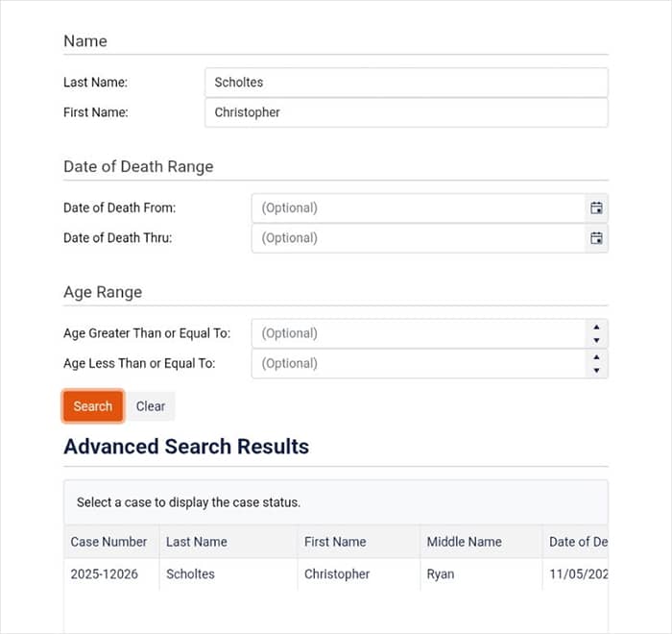Click Age Greater Than or Equal To field
The image size is (672, 634).
[x=418, y=333]
